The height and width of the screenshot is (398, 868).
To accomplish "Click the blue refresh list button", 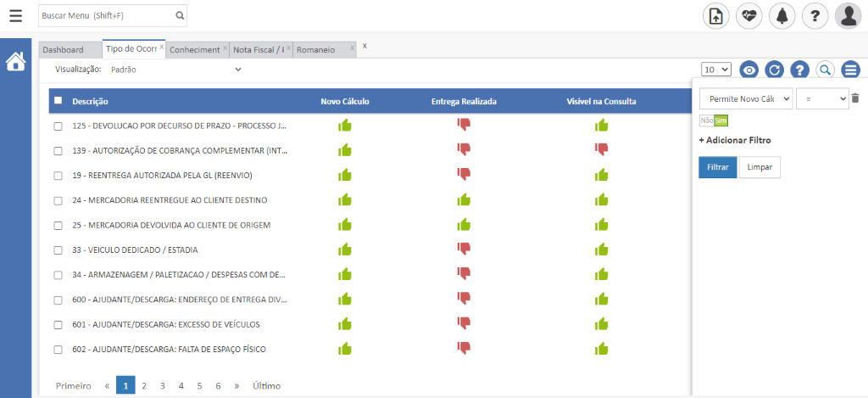I will click(774, 70).
